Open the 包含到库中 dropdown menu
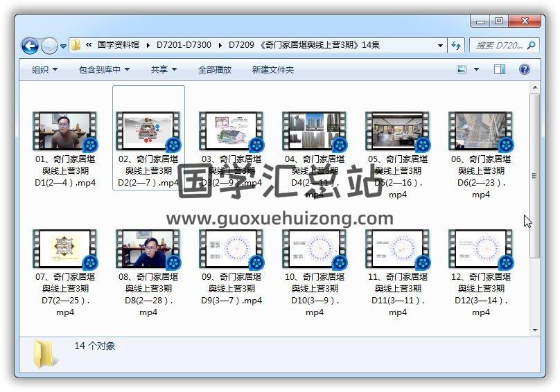 [104, 70]
